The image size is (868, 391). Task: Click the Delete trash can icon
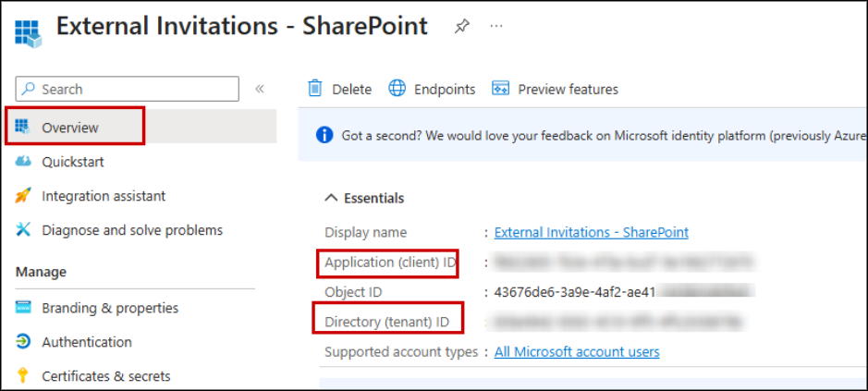(x=315, y=89)
